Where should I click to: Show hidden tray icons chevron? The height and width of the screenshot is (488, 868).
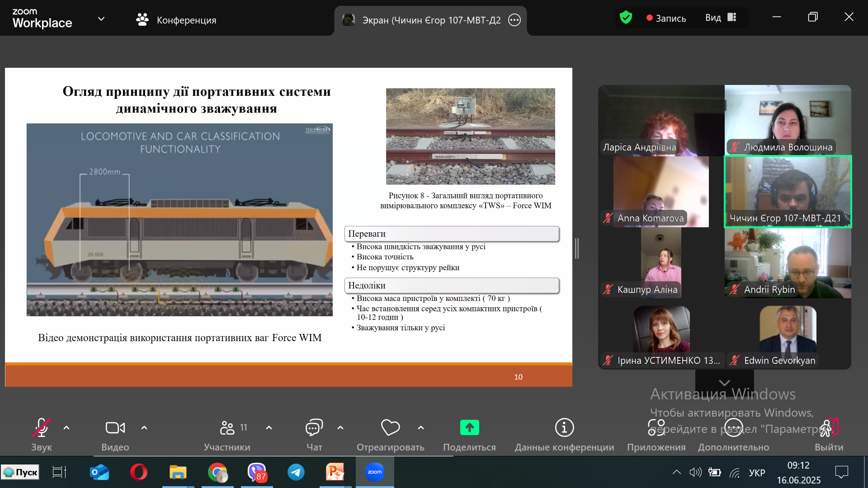click(x=677, y=473)
